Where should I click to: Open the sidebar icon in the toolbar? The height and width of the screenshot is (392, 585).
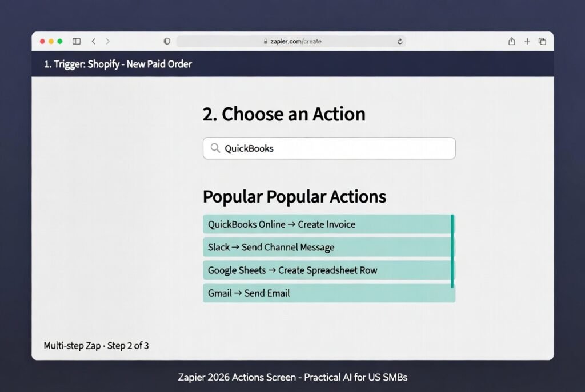(76, 41)
